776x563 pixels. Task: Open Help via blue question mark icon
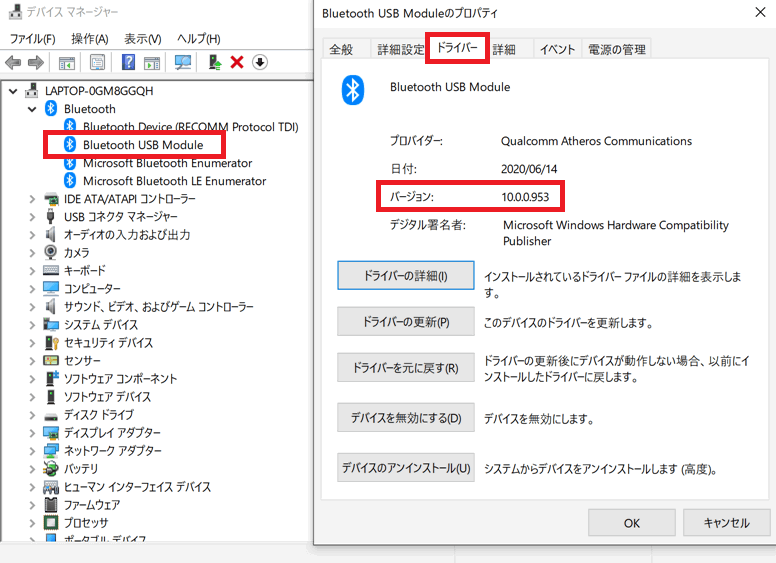pyautogui.click(x=128, y=62)
